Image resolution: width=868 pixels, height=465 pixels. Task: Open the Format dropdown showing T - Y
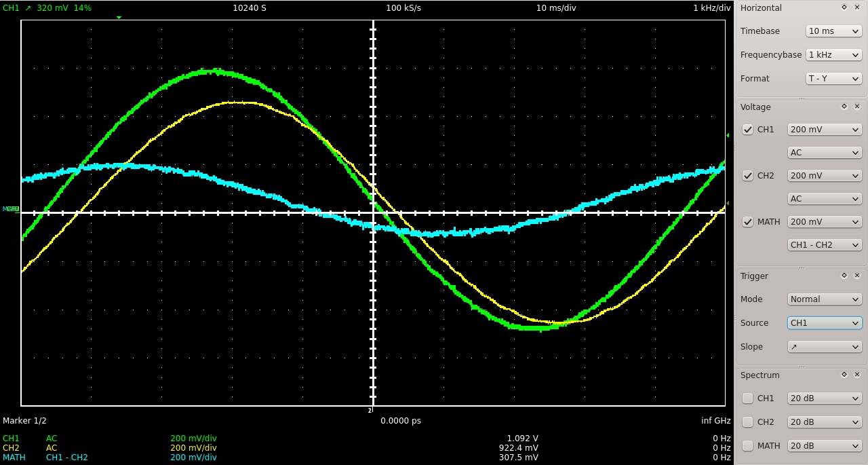coord(833,79)
